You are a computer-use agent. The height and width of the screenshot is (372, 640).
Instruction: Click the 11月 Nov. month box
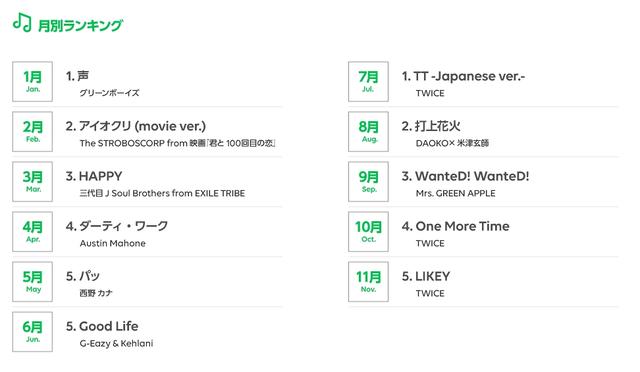pyautogui.click(x=368, y=282)
